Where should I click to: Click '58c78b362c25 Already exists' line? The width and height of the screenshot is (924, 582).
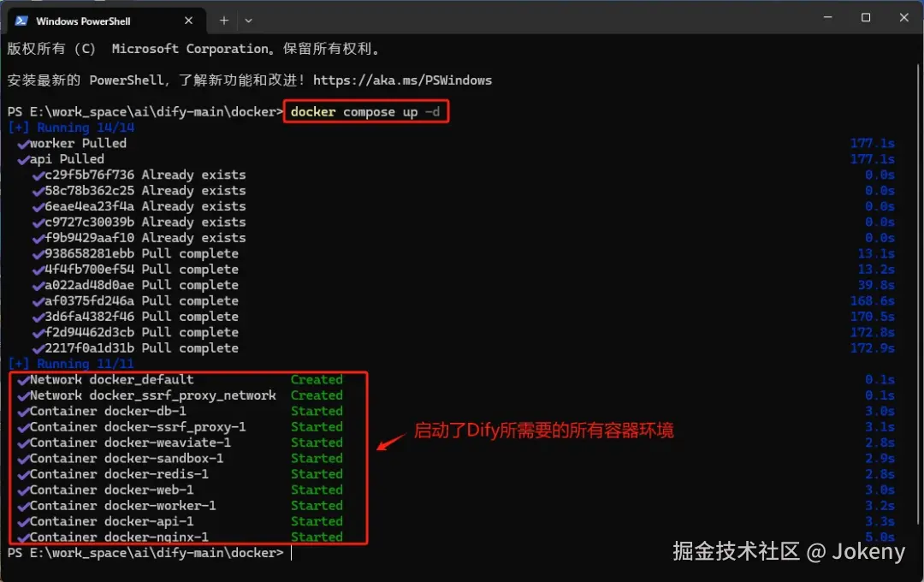139,191
